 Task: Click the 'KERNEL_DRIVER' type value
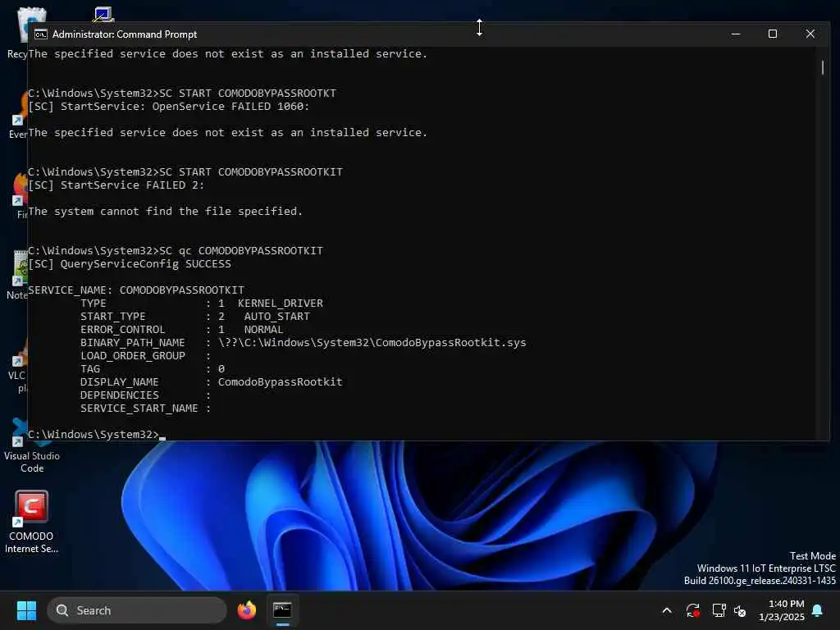tap(281, 304)
